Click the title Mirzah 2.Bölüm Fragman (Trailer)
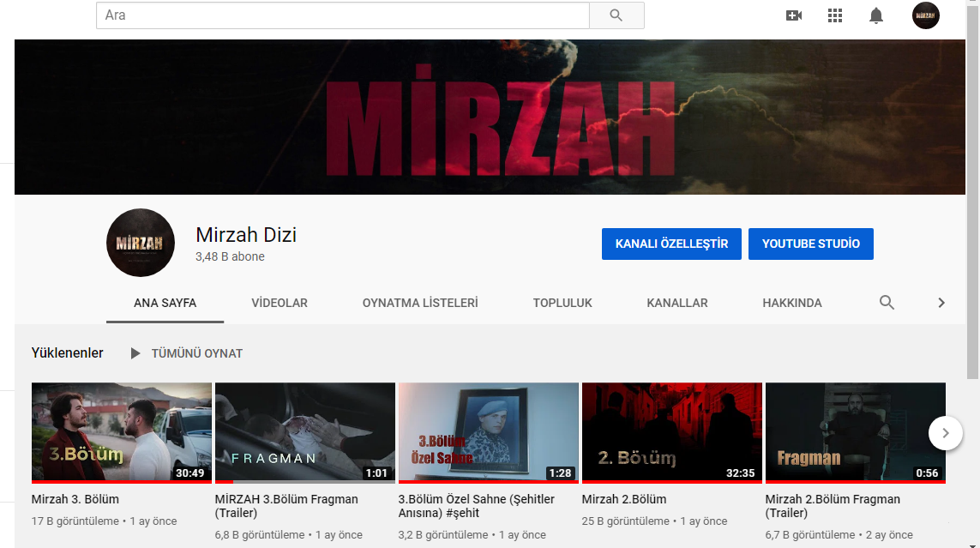Viewport: 980px width, 548px height. (x=833, y=506)
